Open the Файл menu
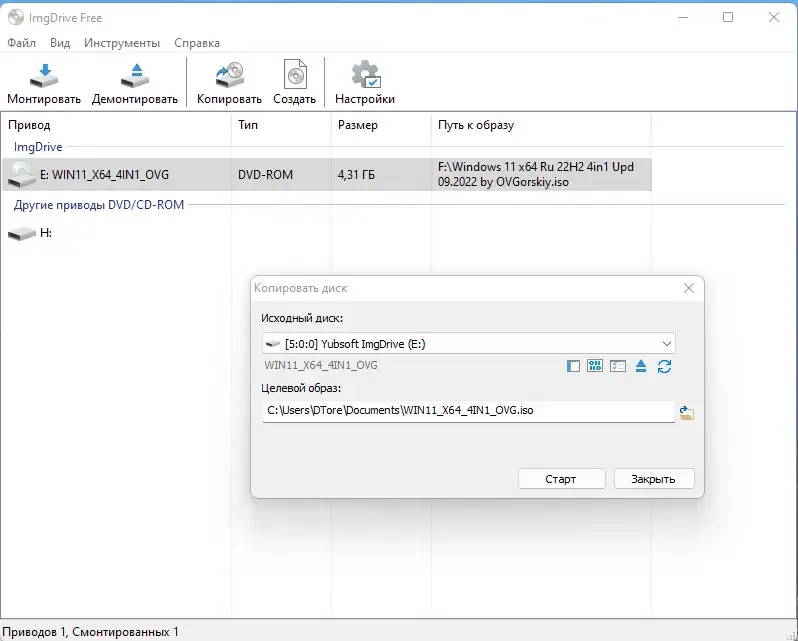Screen dimensions: 798x641 [21, 43]
